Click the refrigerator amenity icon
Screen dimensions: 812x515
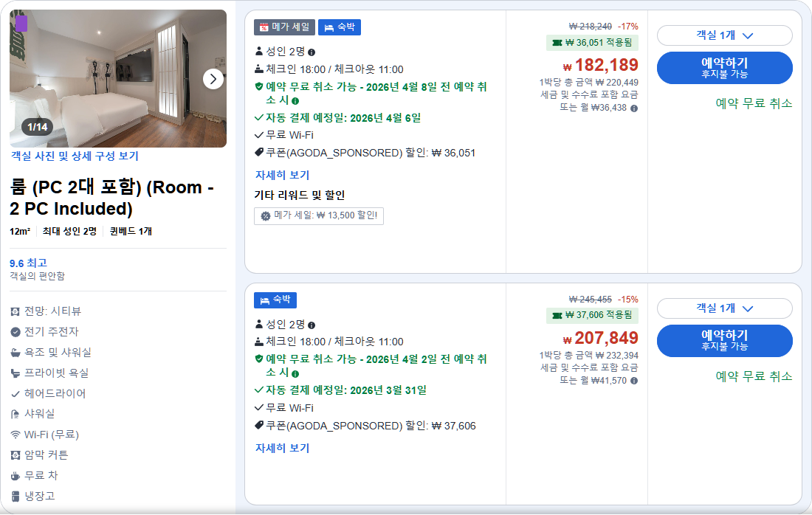pyautogui.click(x=15, y=495)
